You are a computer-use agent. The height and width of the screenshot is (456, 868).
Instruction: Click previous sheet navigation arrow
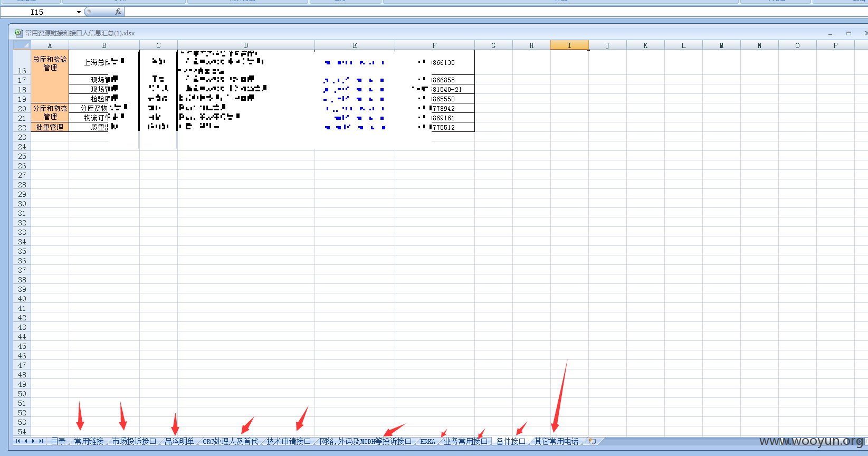point(25,441)
